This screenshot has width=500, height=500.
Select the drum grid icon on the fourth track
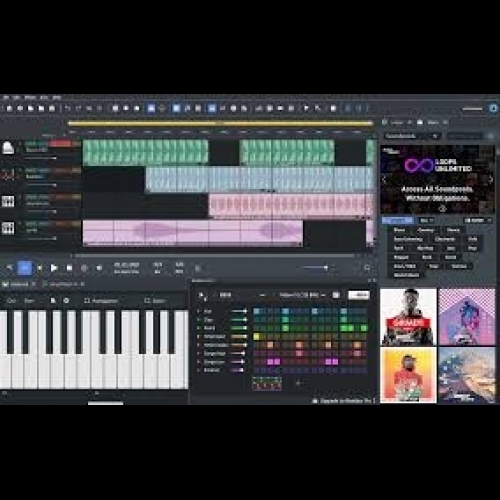[8, 228]
